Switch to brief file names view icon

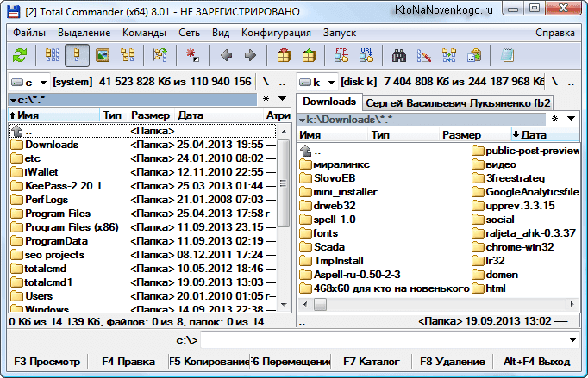tap(52, 55)
